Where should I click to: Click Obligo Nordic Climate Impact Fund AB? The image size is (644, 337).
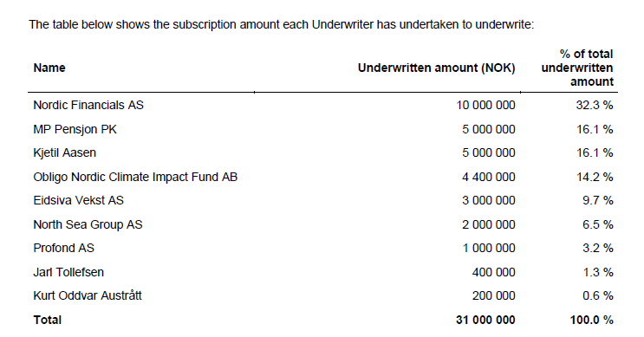(135, 177)
